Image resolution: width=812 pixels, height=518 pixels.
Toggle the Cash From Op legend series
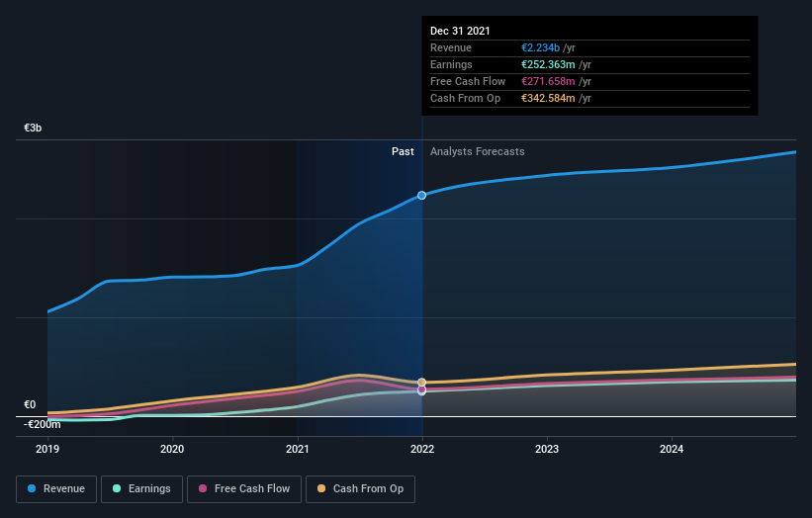coord(360,489)
